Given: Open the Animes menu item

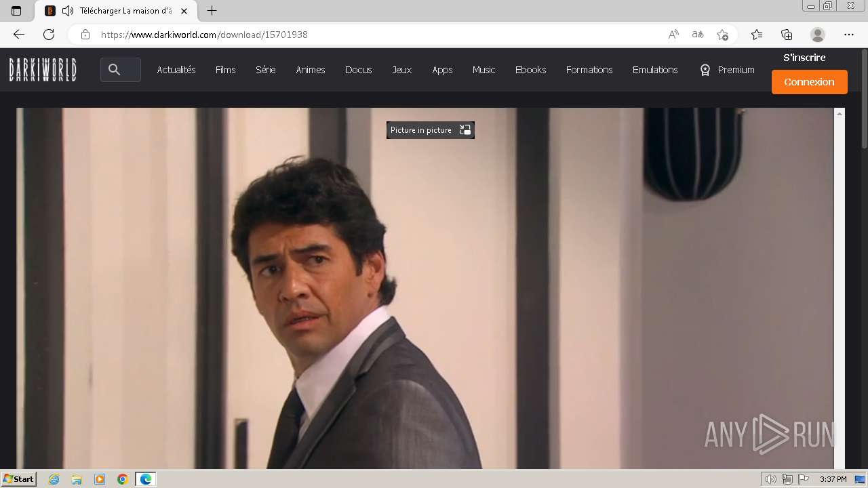Looking at the screenshot, I should 311,70.
